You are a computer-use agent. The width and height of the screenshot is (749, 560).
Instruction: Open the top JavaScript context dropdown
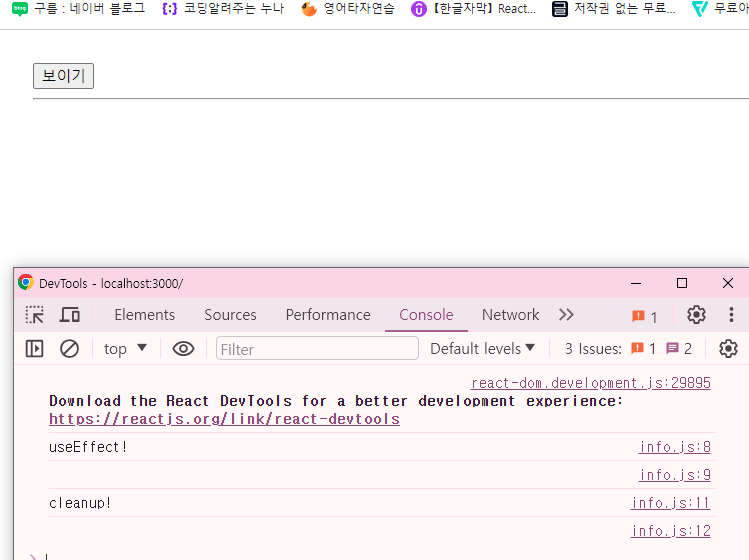click(125, 349)
